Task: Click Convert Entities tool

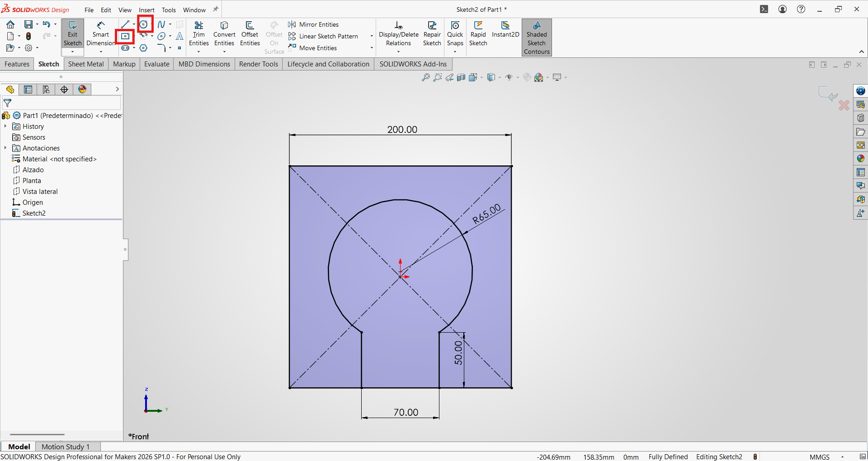Action: click(224, 34)
